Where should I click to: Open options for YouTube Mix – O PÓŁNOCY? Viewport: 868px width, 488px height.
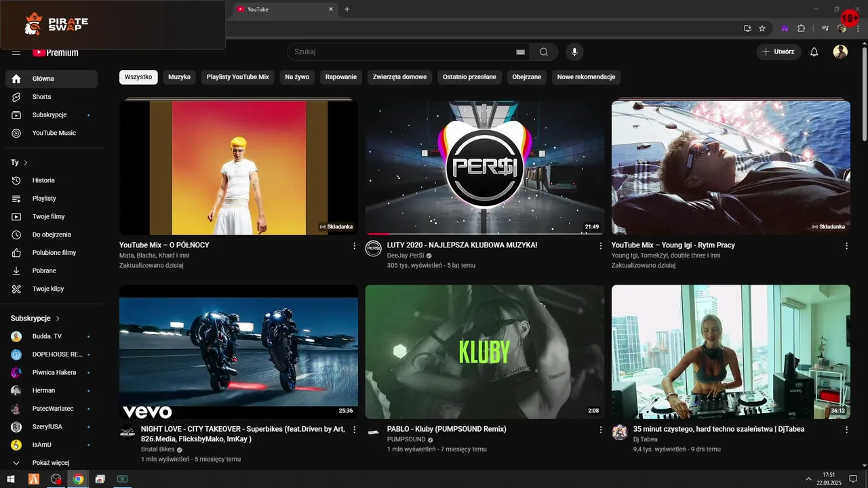354,246
